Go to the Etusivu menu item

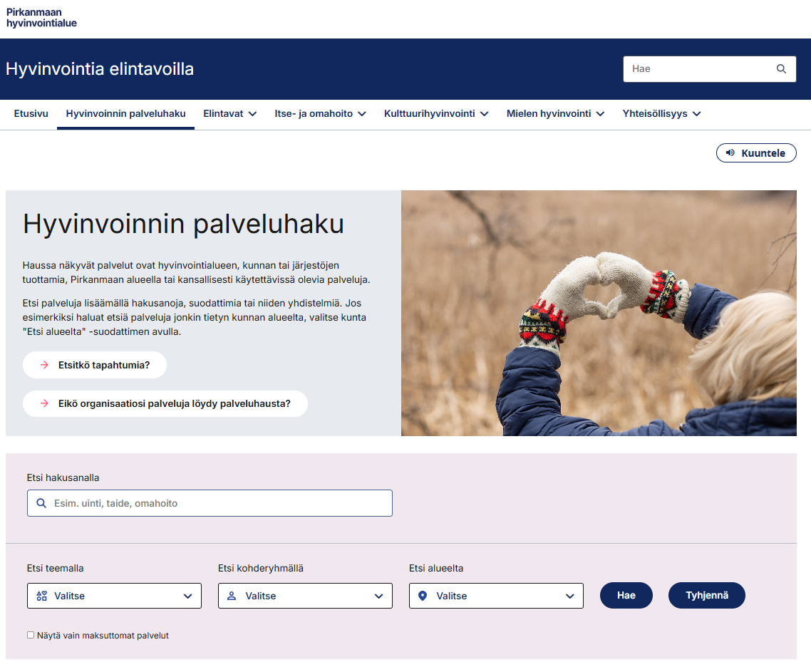click(x=31, y=114)
